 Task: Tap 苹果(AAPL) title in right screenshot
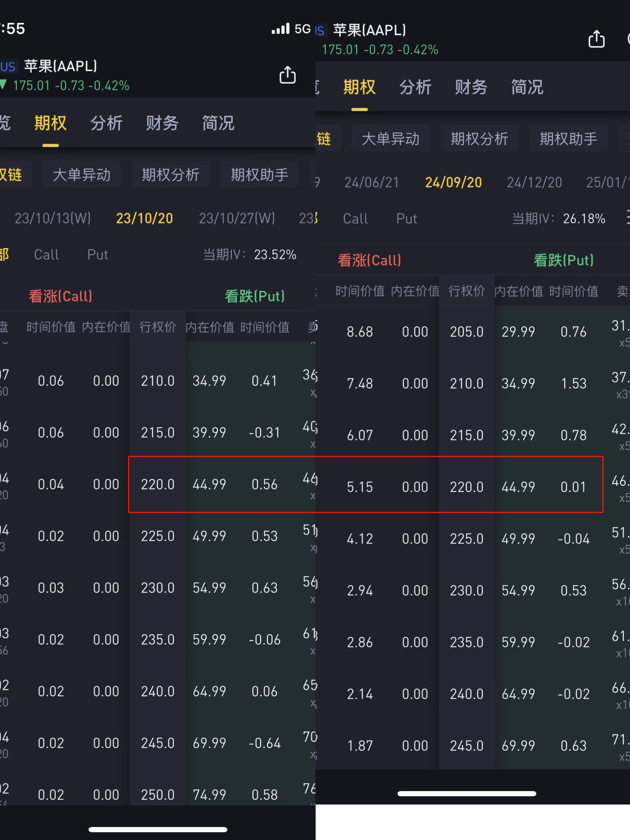(369, 30)
